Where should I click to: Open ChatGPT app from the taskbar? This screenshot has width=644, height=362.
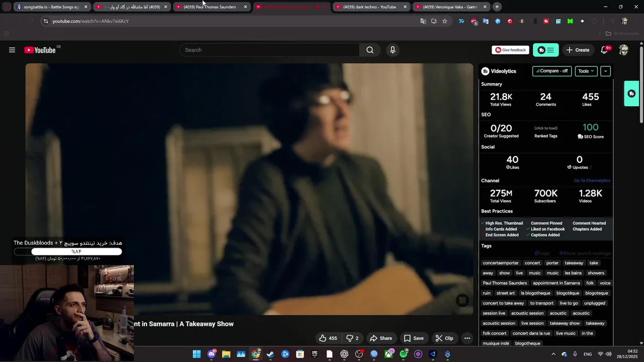click(344, 354)
